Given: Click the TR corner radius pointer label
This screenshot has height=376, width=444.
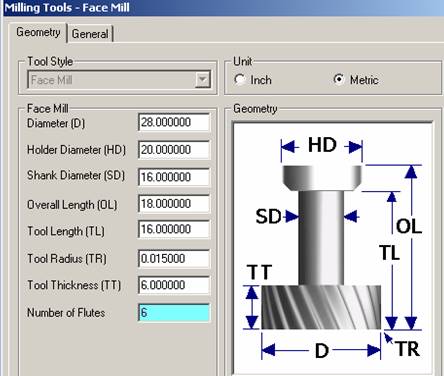Looking at the screenshot, I should point(408,349).
